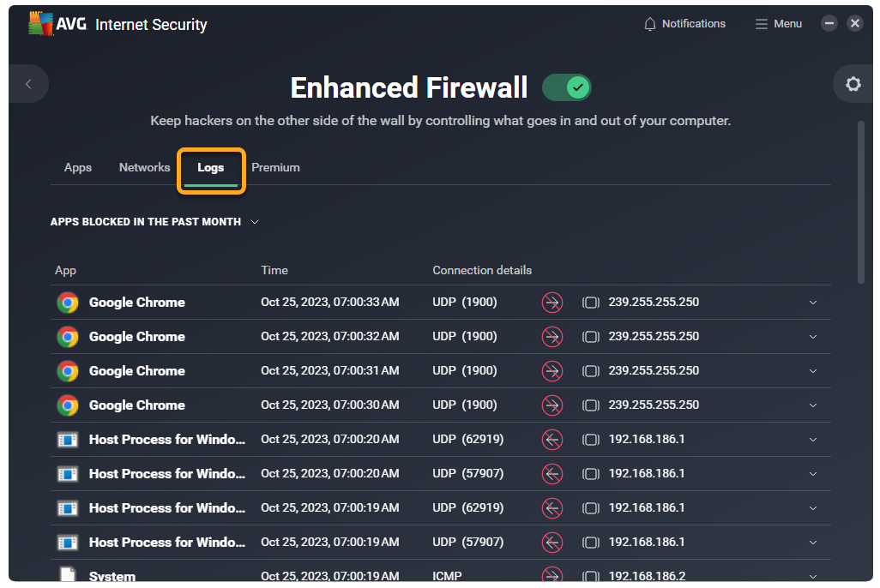Click the vertical scrollbar
880x588 pixels.
[x=862, y=201]
